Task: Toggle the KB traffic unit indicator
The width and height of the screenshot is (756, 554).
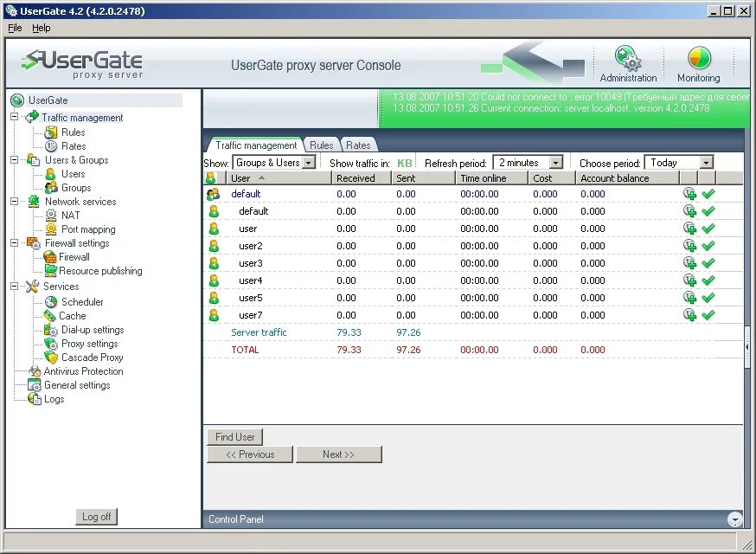Action: [405, 163]
